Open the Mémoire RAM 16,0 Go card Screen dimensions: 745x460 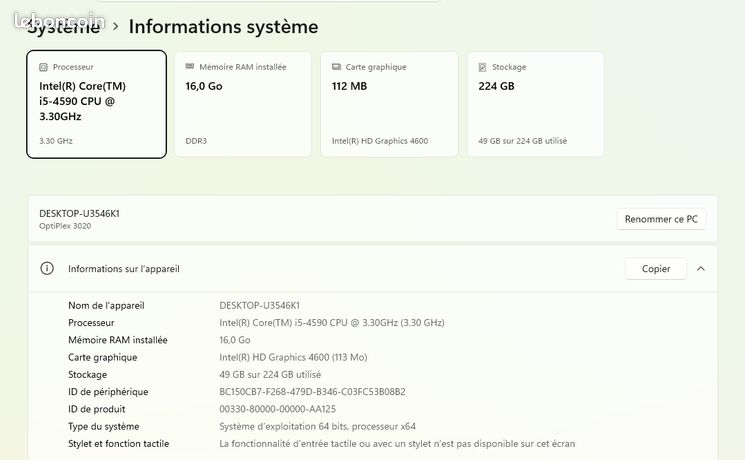pyautogui.click(x=243, y=104)
